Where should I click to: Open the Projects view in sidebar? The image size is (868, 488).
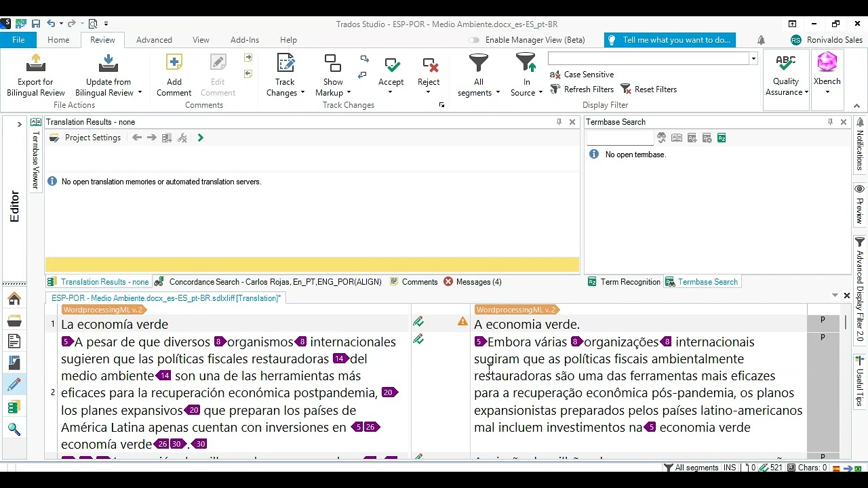coord(14,321)
